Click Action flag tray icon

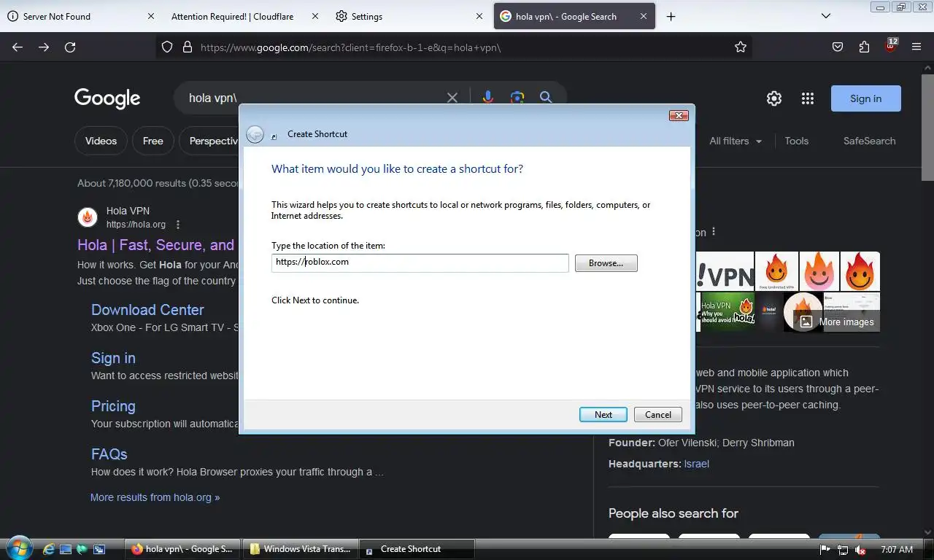(x=825, y=550)
